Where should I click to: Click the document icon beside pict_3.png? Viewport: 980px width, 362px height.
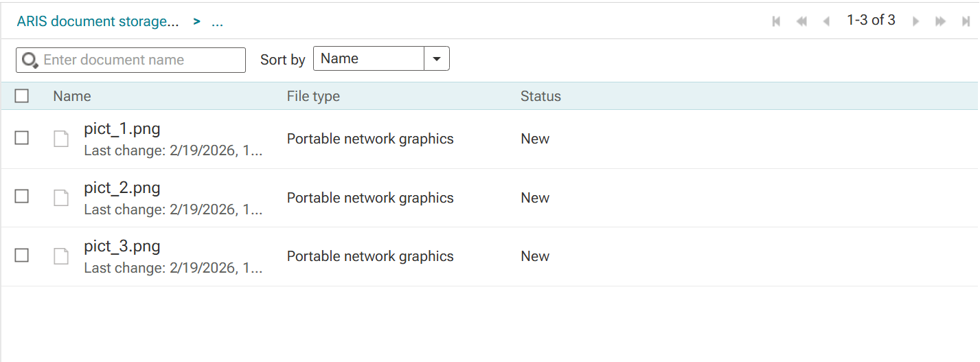click(x=61, y=256)
